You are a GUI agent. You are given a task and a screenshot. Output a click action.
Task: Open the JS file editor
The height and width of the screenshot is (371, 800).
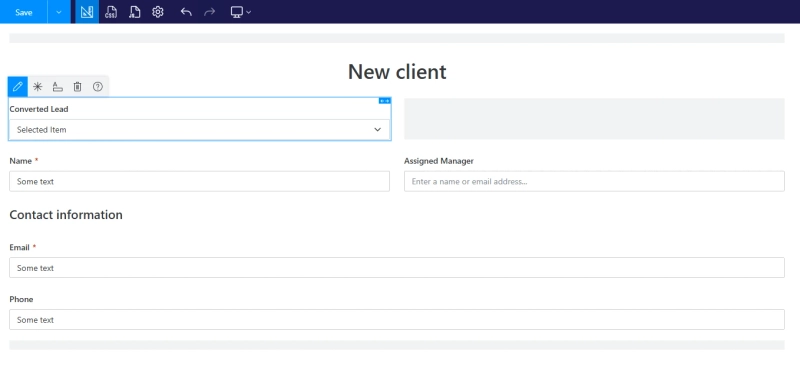[134, 12]
